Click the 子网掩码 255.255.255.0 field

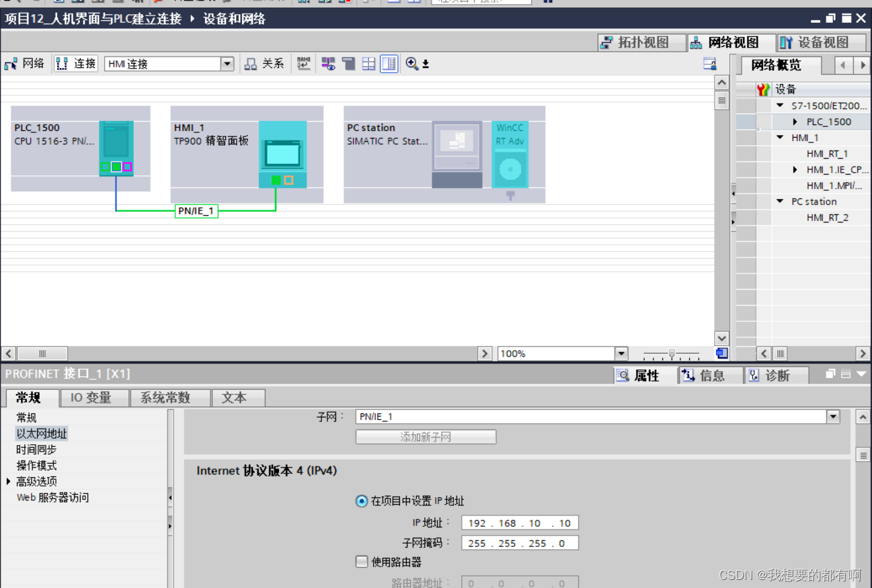click(x=520, y=543)
